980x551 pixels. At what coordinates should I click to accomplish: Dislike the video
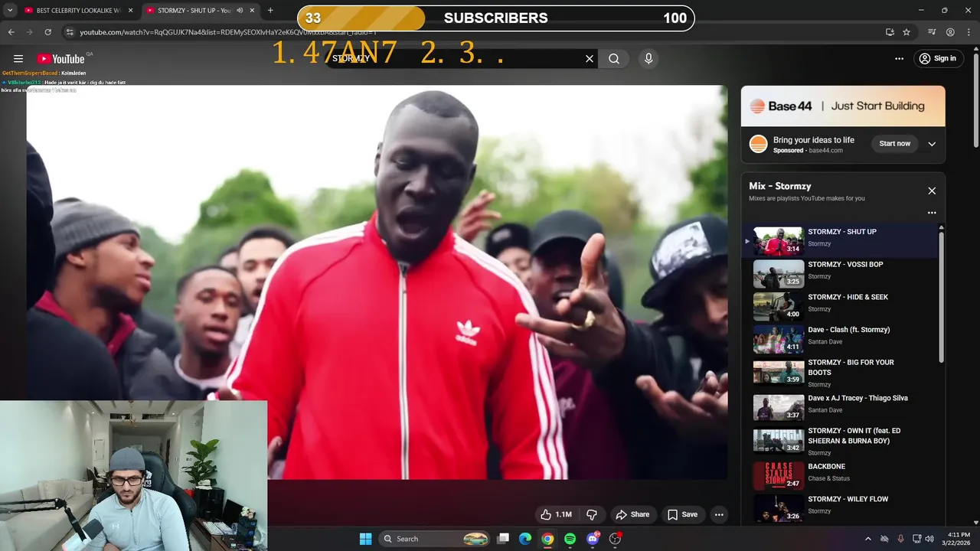click(x=591, y=515)
